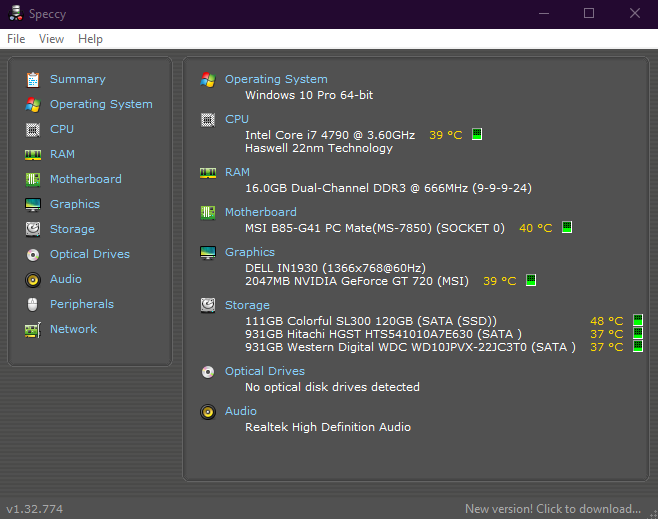Click the Audio heading link in summary
This screenshot has width=658, height=519.
(x=240, y=411)
